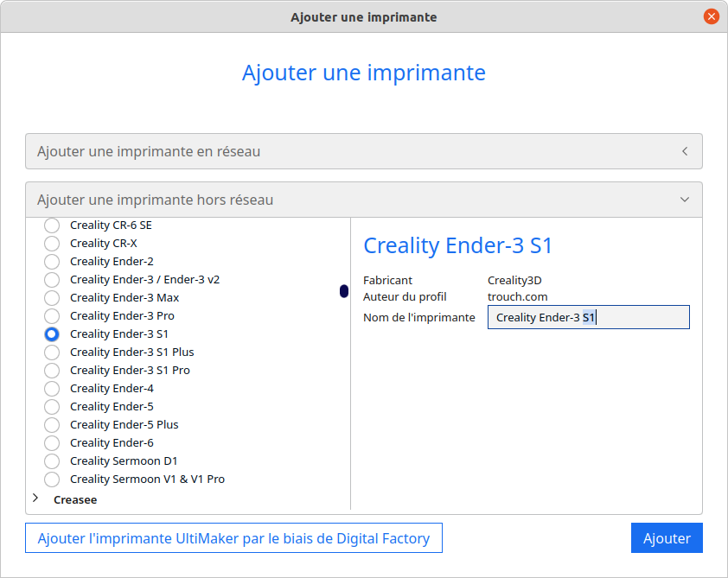Screen dimensions: 728x578
Task: Collapse the Ajouter une imprimante hors réseau section
Action: coord(364,200)
